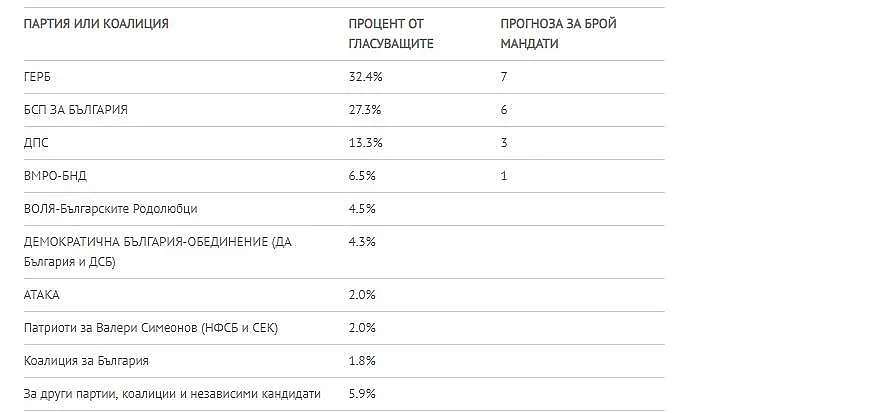Click the 5.9% value for other parties
The width and height of the screenshot is (877, 413).
[x=362, y=394]
